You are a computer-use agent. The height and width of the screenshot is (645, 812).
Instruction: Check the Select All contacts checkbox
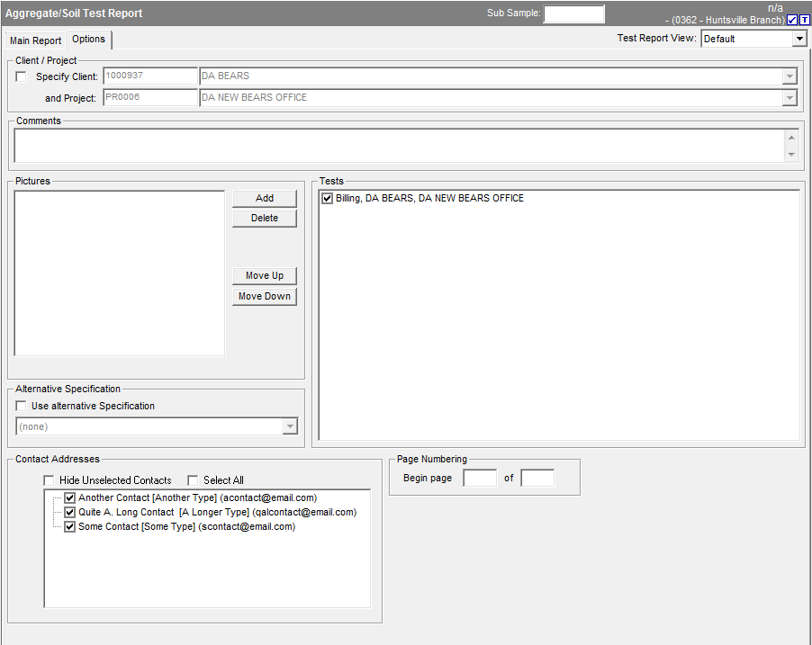(x=193, y=480)
